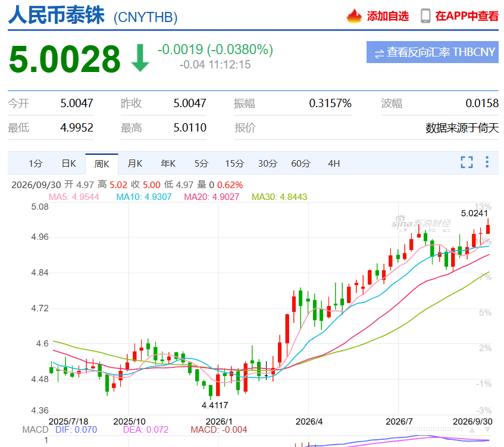This screenshot has width=504, height=447.
Task: Open fullscreen chart view icon
Action: point(467,162)
